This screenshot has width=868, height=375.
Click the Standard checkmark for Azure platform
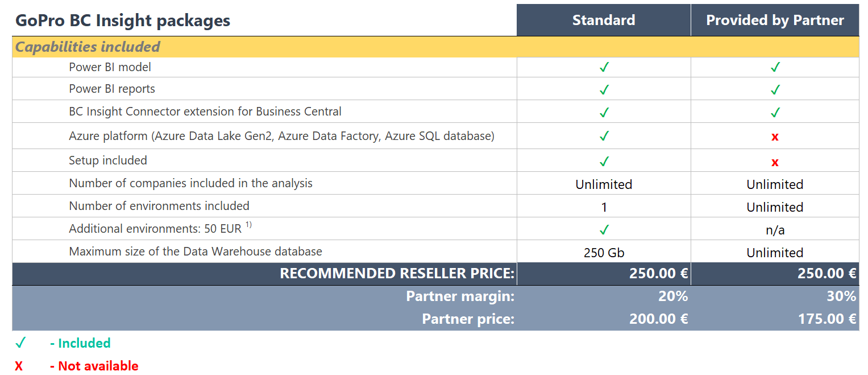pos(604,136)
